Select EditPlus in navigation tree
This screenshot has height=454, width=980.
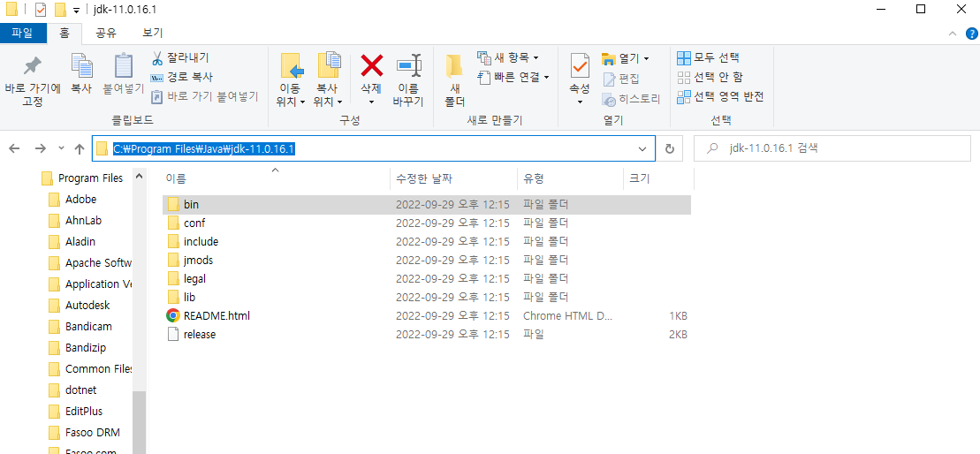coord(76,411)
